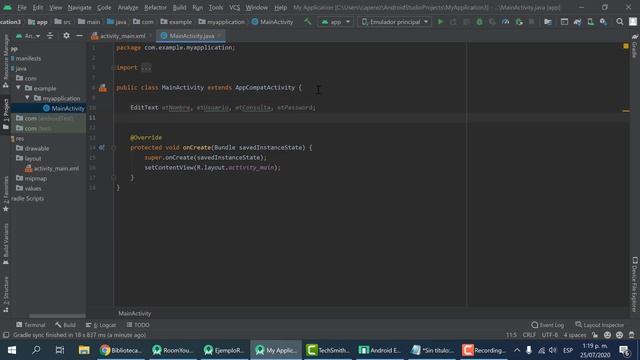
Task: Open the UTF-8 encoding selector
Action: click(550, 335)
